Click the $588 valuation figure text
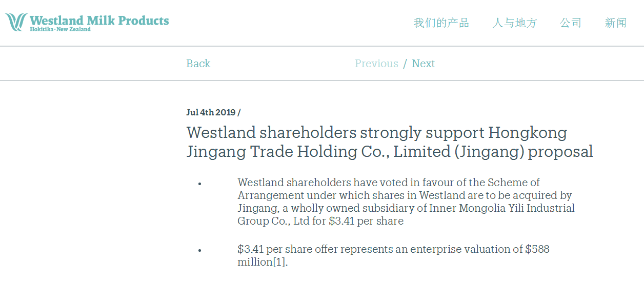Image resolution: width=644 pixels, height=281 pixels. (x=537, y=249)
